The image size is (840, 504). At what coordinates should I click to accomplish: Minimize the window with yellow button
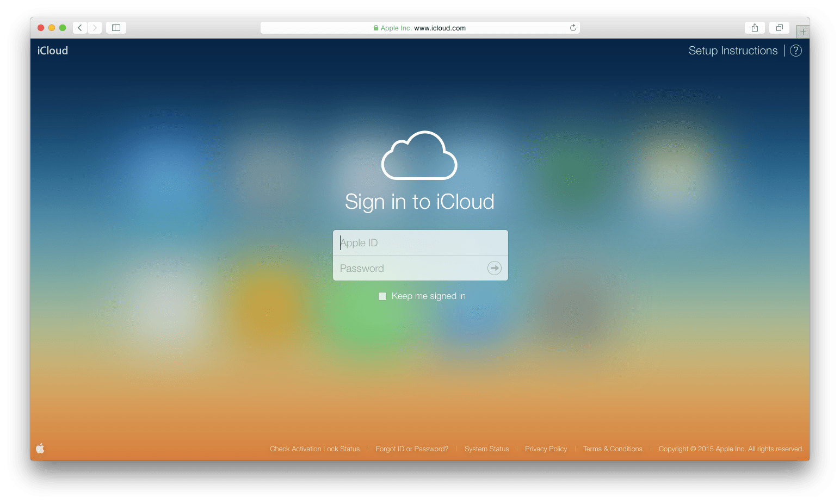pos(52,28)
